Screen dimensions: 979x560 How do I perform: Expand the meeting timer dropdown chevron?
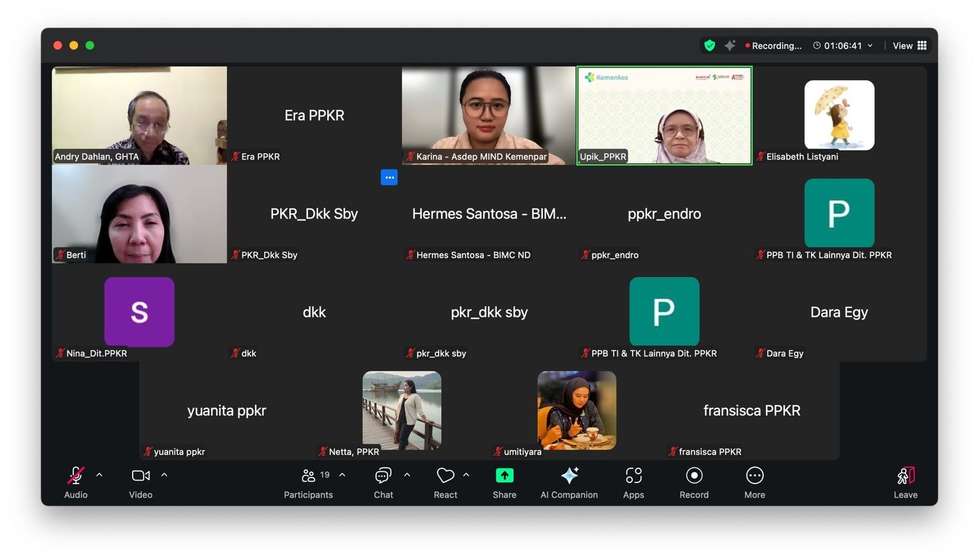(x=870, y=45)
